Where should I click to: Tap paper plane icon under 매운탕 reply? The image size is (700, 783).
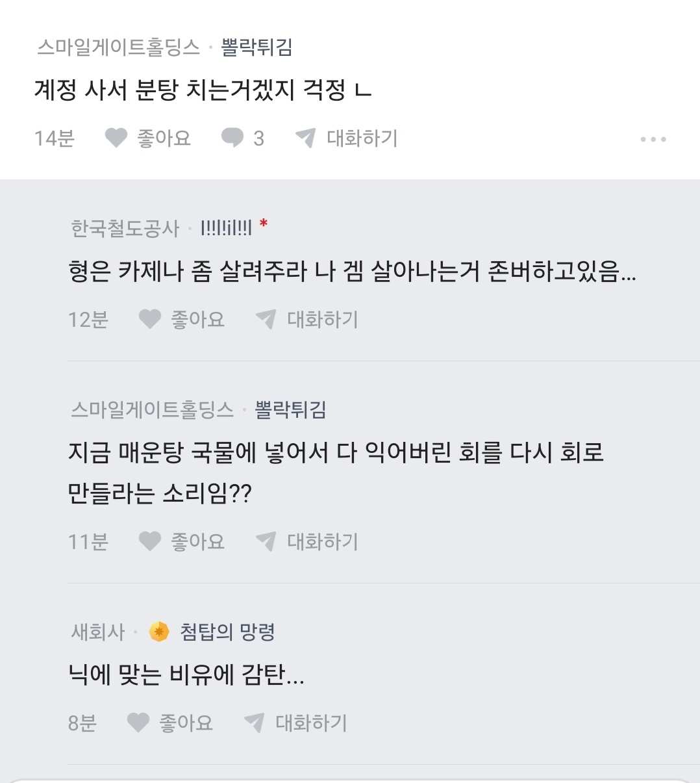click(x=266, y=541)
